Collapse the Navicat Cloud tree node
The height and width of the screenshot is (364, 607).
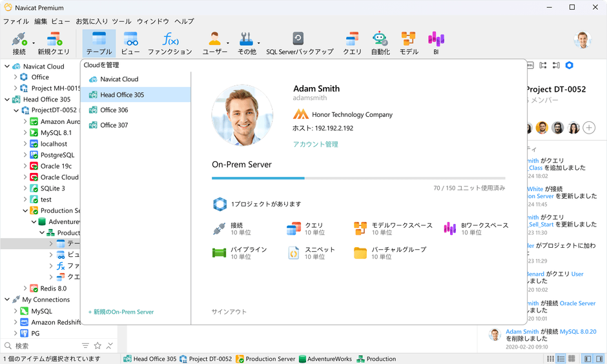click(7, 66)
